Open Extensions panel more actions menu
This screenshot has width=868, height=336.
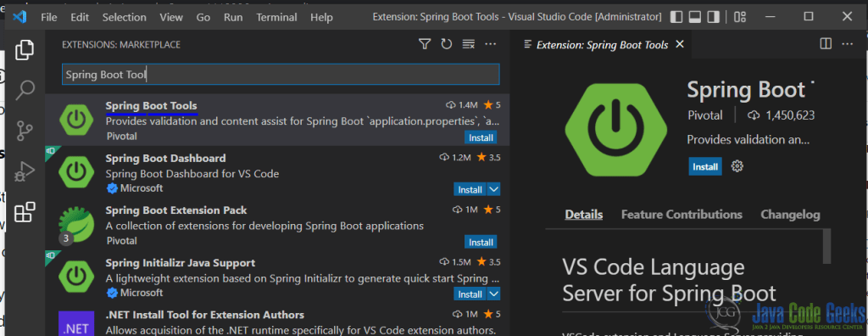[491, 44]
